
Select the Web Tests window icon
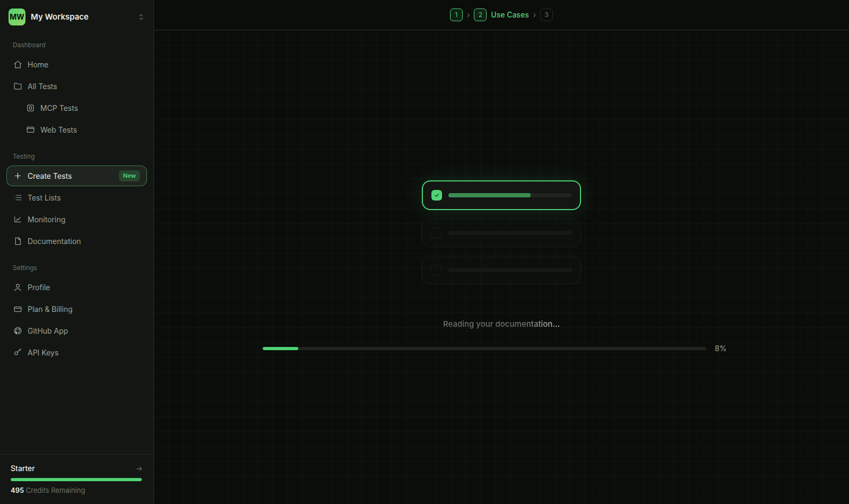click(31, 130)
